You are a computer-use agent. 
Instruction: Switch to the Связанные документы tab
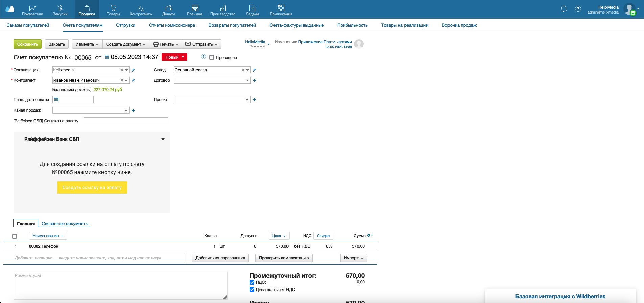pos(65,223)
